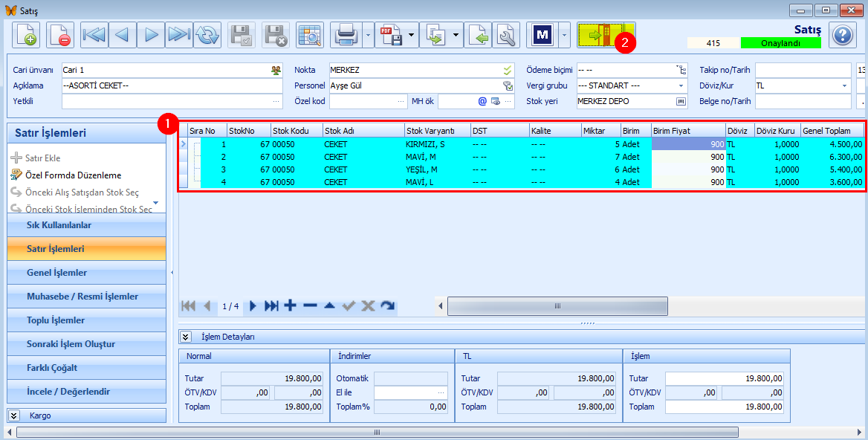Click the 6.300,00 Genel Toplam cell
This screenshot has width=868, height=440.
(x=832, y=157)
